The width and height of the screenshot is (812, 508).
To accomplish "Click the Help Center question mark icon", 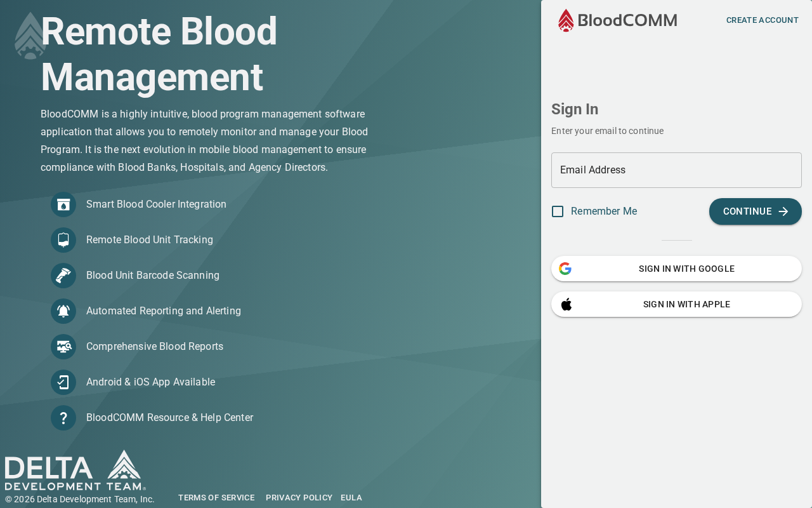I will (x=63, y=418).
